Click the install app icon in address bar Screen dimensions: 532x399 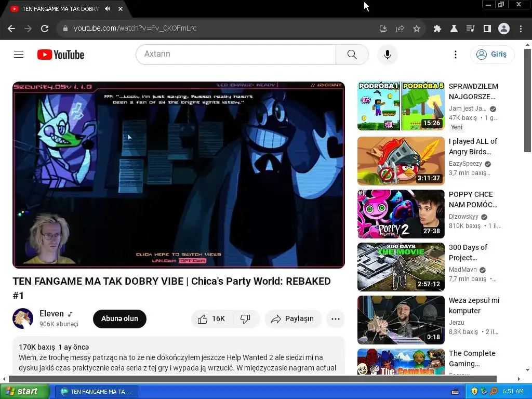tap(383, 29)
